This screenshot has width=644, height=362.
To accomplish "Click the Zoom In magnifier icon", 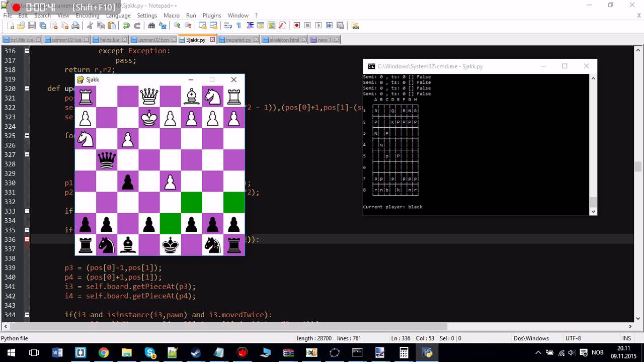I will click(x=177, y=26).
